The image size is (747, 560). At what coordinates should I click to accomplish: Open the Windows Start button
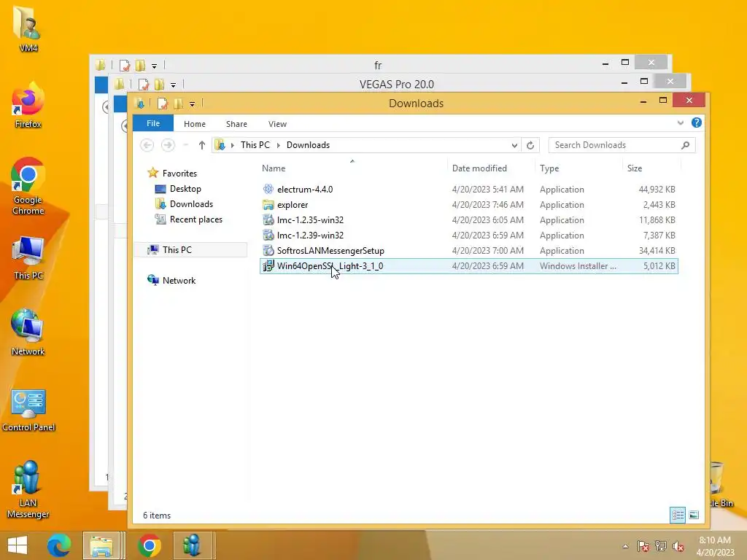coord(18,545)
